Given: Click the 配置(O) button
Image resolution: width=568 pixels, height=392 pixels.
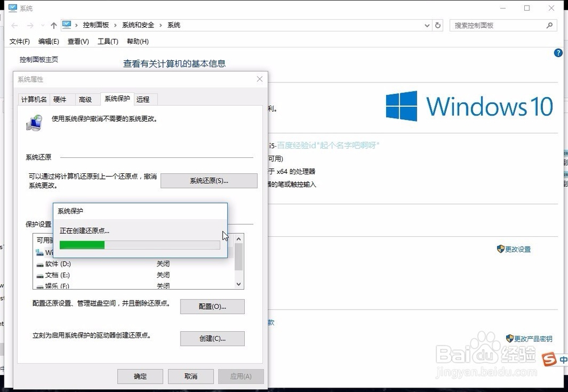Looking at the screenshot, I should point(212,306).
